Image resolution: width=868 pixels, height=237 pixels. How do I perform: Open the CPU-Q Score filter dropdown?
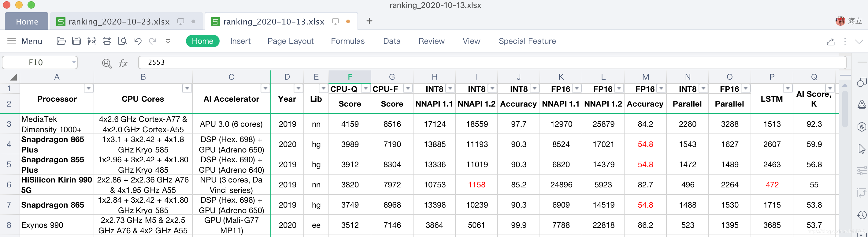pyautogui.click(x=365, y=88)
